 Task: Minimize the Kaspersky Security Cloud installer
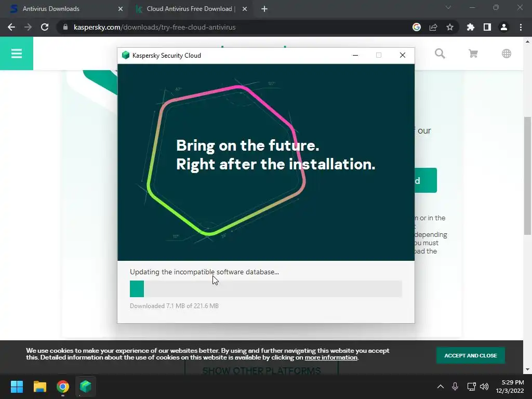[355, 55]
